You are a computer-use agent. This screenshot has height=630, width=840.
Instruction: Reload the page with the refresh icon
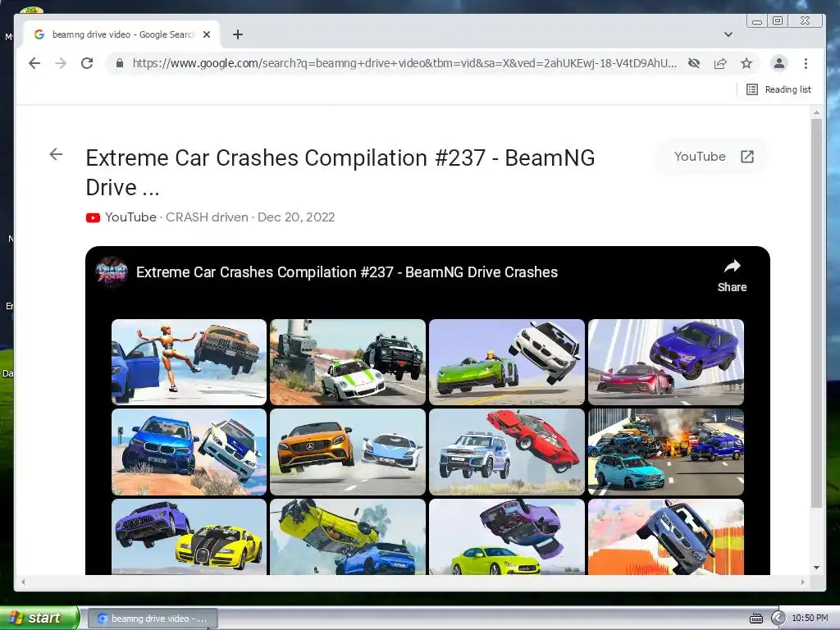(x=87, y=63)
